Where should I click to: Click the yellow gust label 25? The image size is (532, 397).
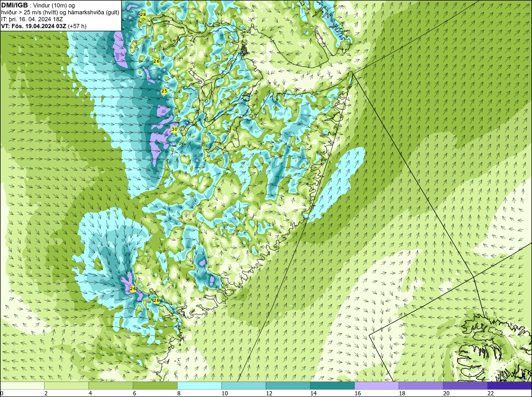164,91
